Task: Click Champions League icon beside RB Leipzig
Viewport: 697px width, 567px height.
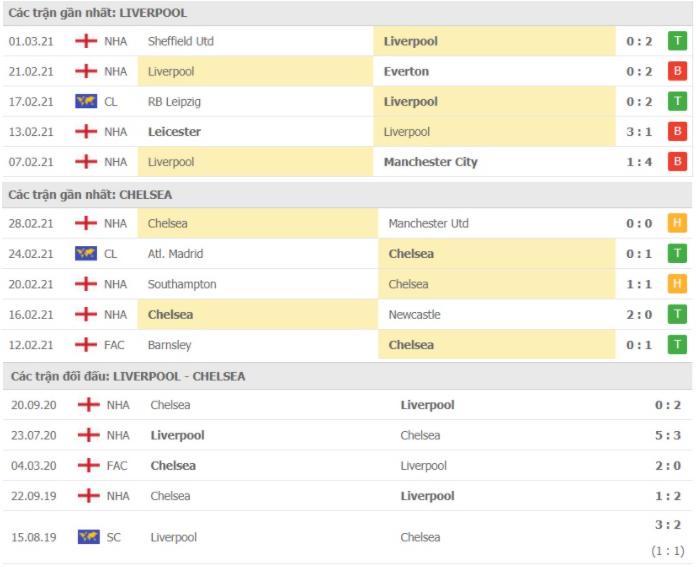Action: 86,102
